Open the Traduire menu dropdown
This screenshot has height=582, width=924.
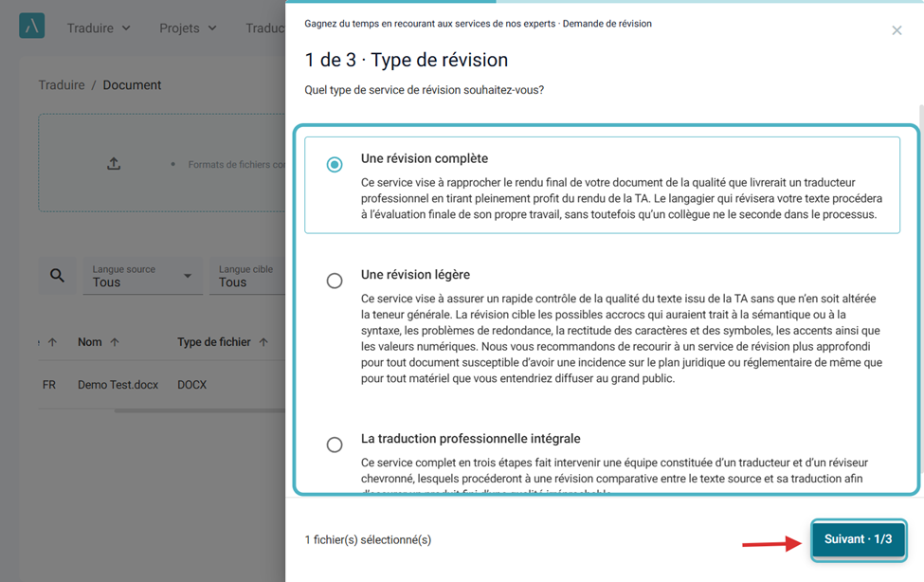[99, 28]
